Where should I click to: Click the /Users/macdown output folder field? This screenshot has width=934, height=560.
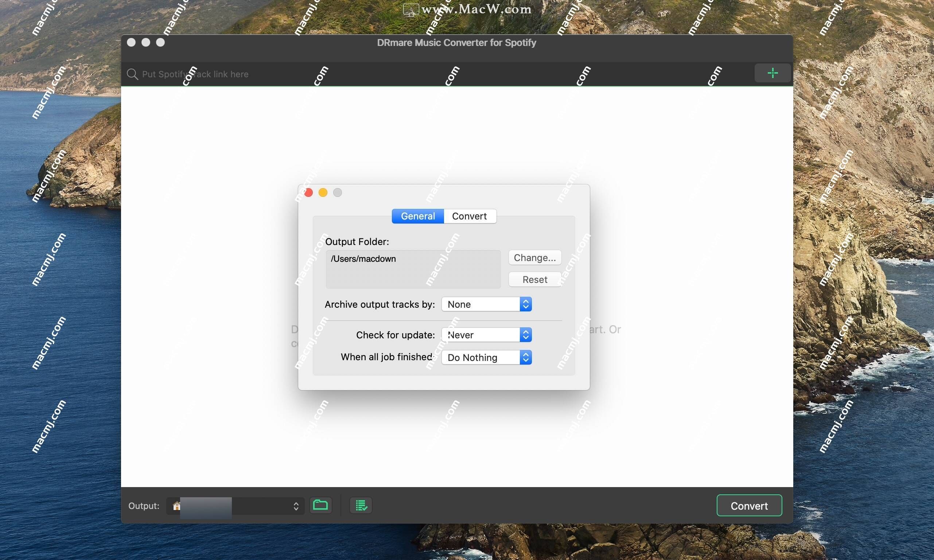coord(413,269)
